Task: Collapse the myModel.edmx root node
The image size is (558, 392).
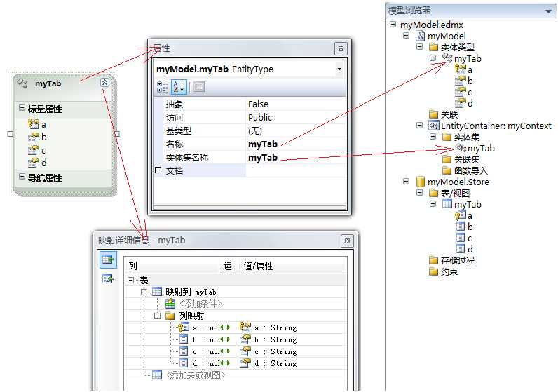Action: 393,25
